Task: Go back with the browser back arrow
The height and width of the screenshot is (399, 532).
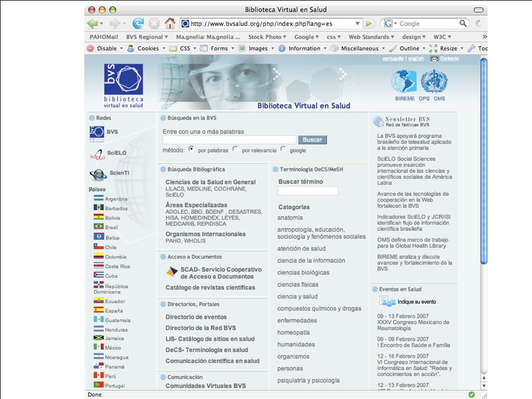Action: coord(93,23)
